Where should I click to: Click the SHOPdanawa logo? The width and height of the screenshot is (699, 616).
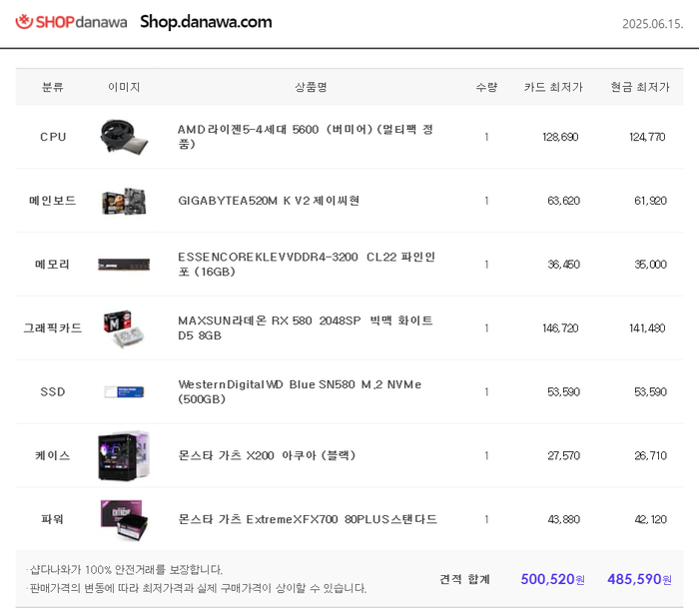click(x=71, y=22)
